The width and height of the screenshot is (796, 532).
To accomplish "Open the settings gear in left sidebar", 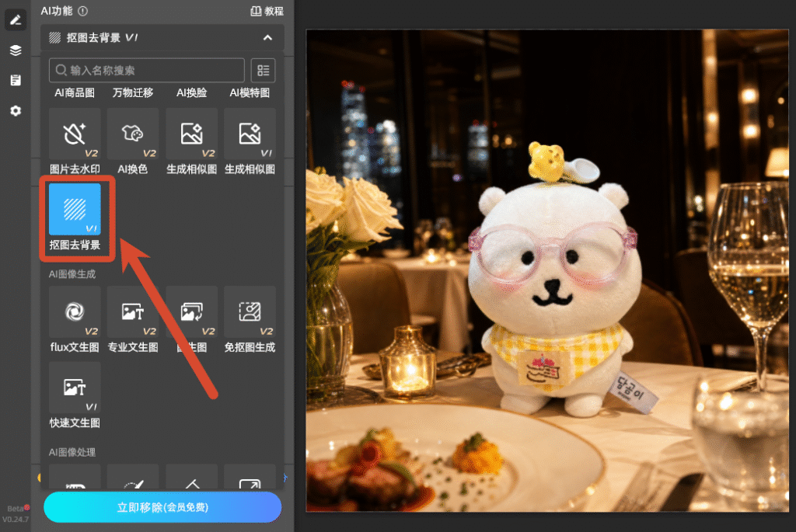I will point(16,110).
